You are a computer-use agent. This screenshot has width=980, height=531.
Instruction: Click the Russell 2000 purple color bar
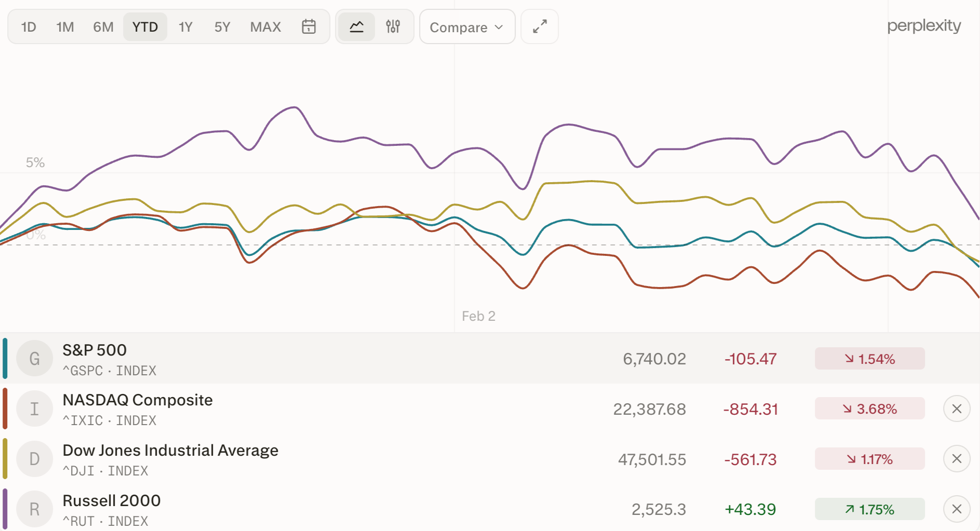point(5,509)
